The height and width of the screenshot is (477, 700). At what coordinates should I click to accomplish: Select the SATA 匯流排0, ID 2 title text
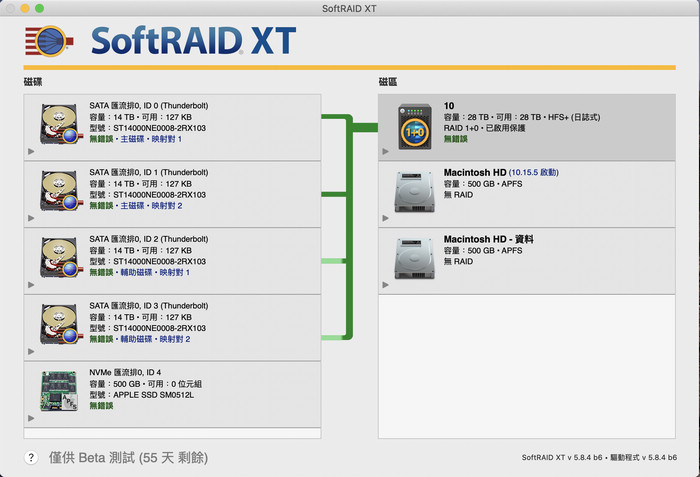149,239
